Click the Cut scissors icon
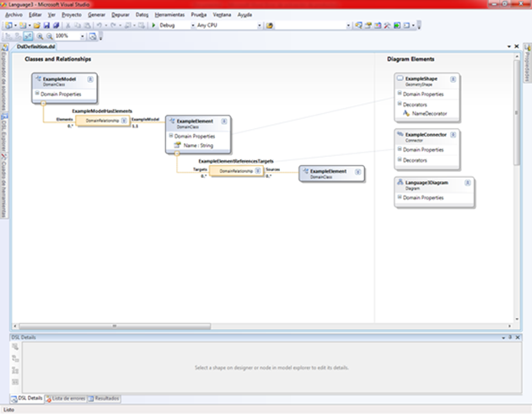 (67, 25)
